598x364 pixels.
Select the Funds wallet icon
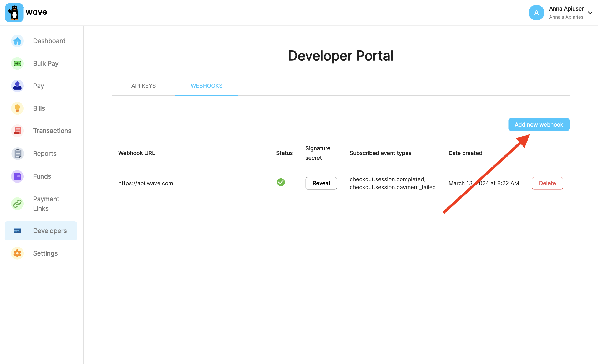(17, 176)
